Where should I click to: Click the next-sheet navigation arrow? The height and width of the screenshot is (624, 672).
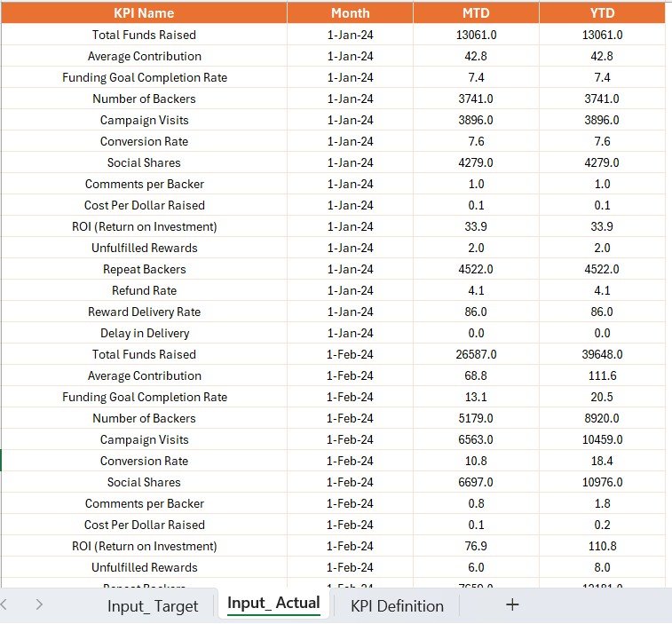[39, 604]
